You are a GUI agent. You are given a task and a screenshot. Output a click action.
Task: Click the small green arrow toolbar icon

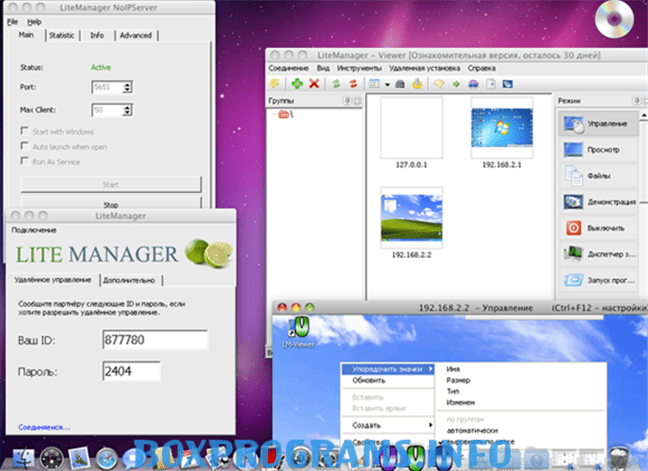coord(456,84)
